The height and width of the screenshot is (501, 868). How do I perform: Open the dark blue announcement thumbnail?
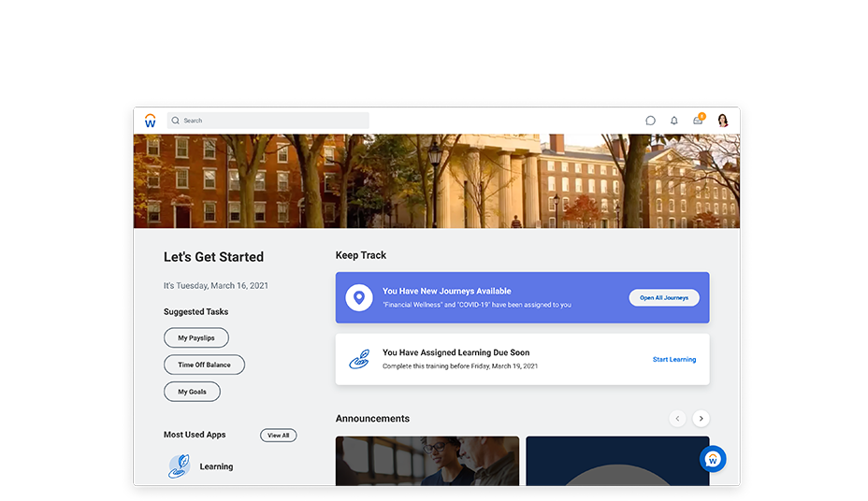(x=617, y=461)
